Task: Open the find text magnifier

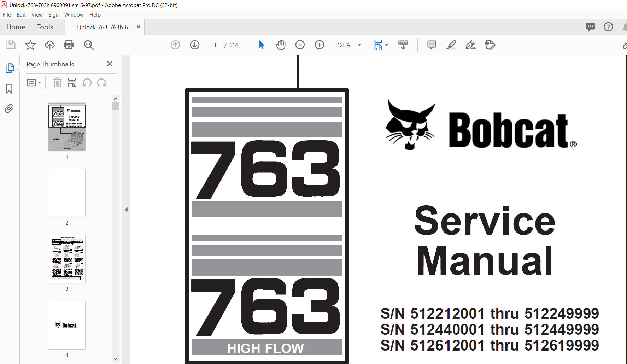Action: pos(89,45)
